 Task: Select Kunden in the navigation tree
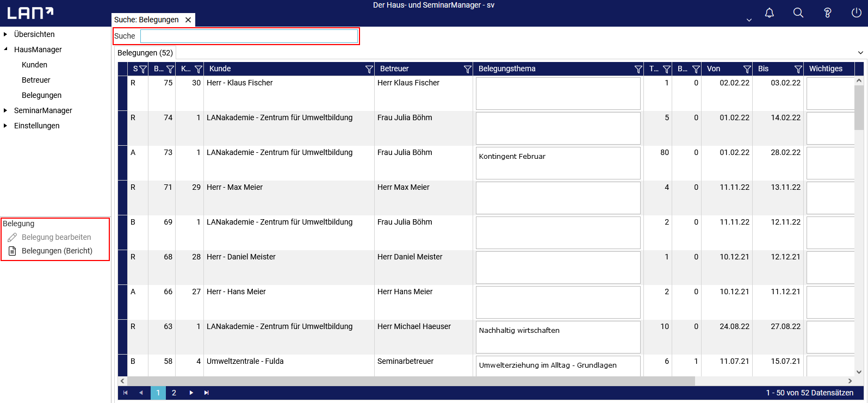coord(34,65)
